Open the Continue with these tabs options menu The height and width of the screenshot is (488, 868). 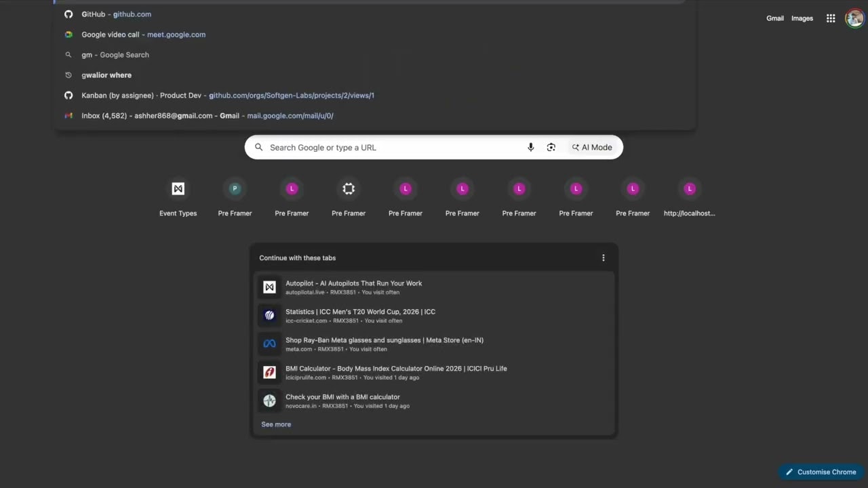(x=604, y=258)
